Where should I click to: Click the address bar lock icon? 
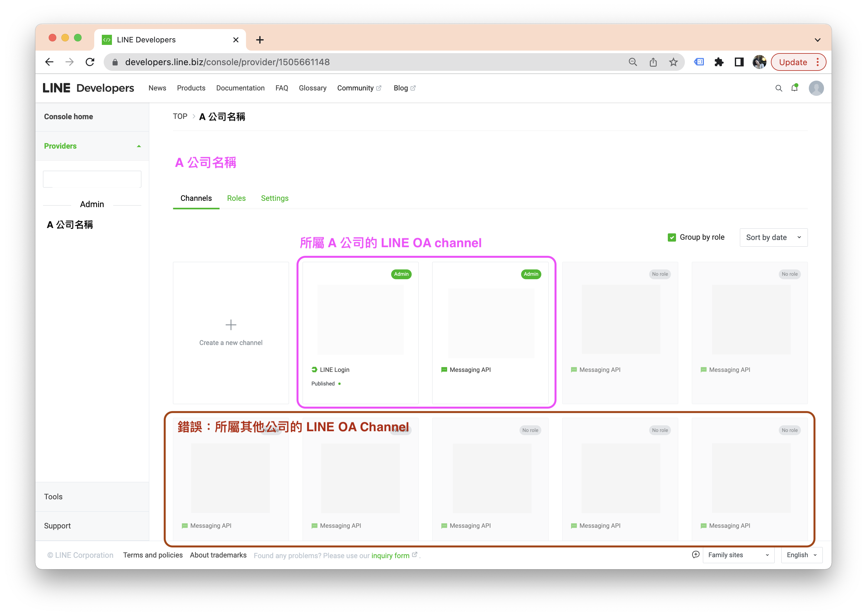click(x=115, y=62)
